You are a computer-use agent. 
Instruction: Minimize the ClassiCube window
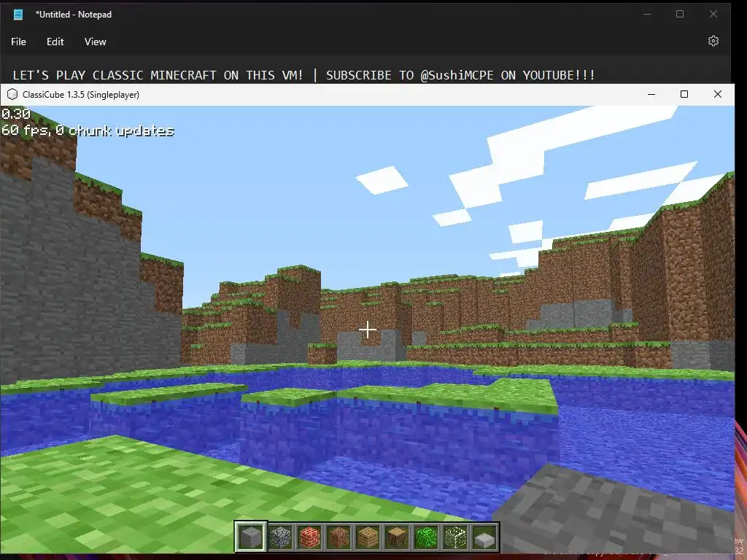(651, 94)
